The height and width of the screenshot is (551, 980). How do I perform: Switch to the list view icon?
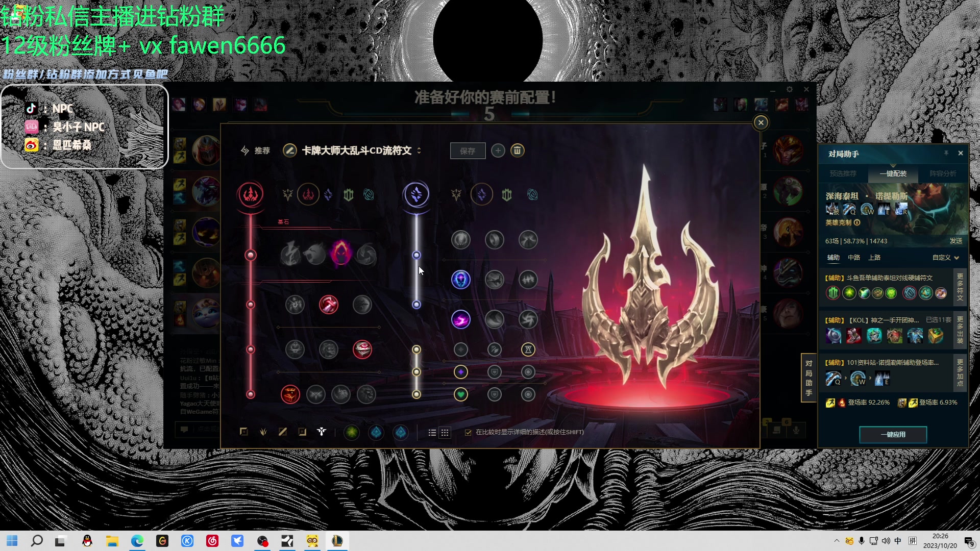click(x=432, y=433)
